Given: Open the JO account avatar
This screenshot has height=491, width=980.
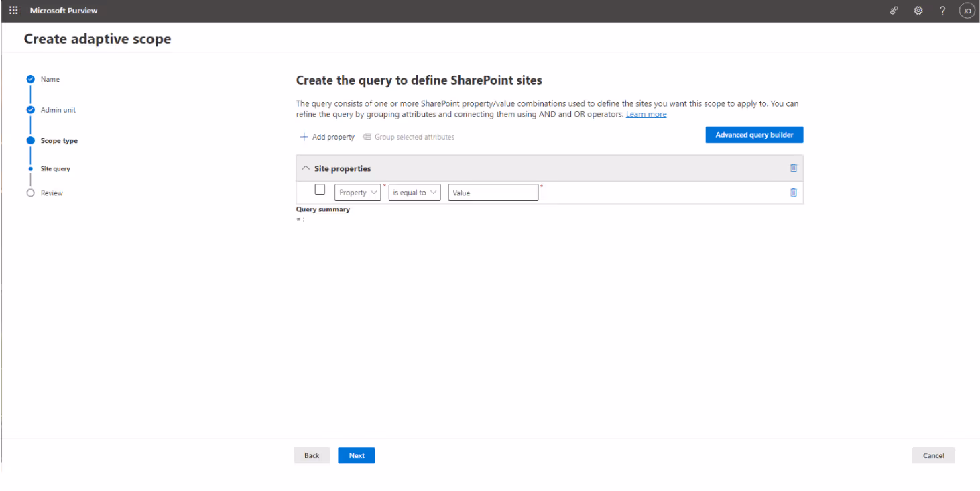Looking at the screenshot, I should [967, 11].
